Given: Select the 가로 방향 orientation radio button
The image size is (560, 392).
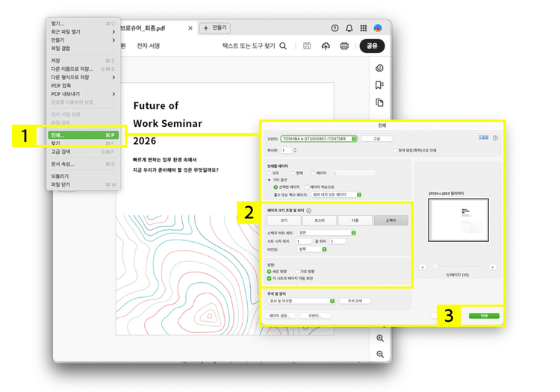Looking at the screenshot, I should pos(296,272).
